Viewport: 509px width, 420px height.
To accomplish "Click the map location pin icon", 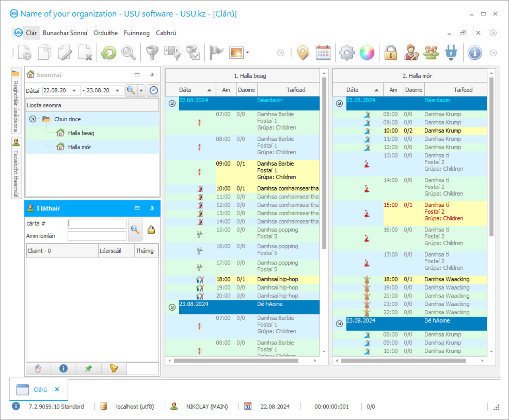I will (303, 53).
